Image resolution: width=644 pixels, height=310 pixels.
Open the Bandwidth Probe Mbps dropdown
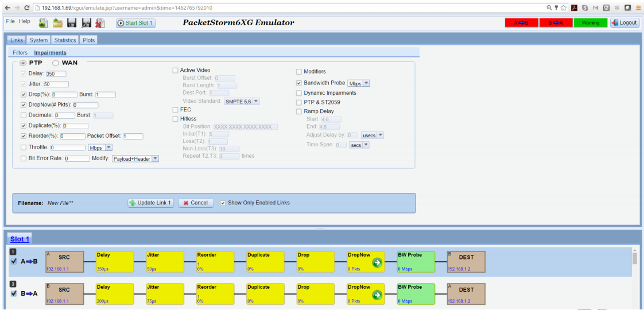[x=359, y=83]
